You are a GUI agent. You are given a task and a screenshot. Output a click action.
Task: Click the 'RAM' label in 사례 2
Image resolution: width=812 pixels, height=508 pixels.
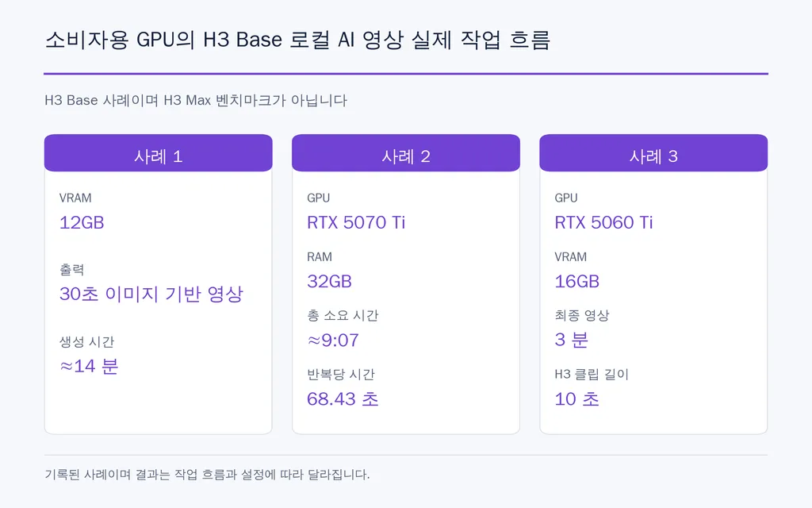[319, 257]
